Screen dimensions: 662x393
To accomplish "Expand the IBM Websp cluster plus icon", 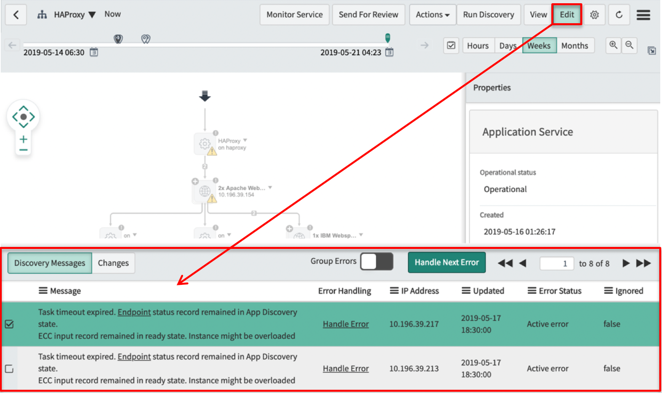I will click(289, 229).
